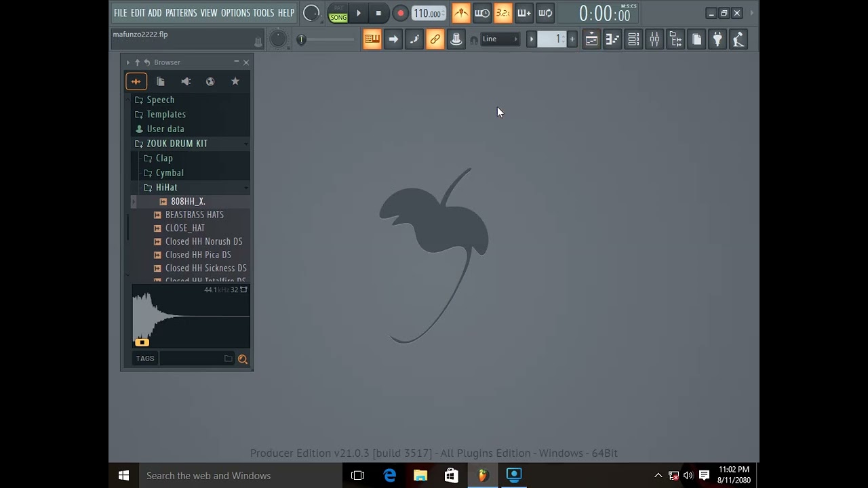Click the small icon beside 44.1kHz 32
This screenshot has width=868, height=488.
(243, 289)
